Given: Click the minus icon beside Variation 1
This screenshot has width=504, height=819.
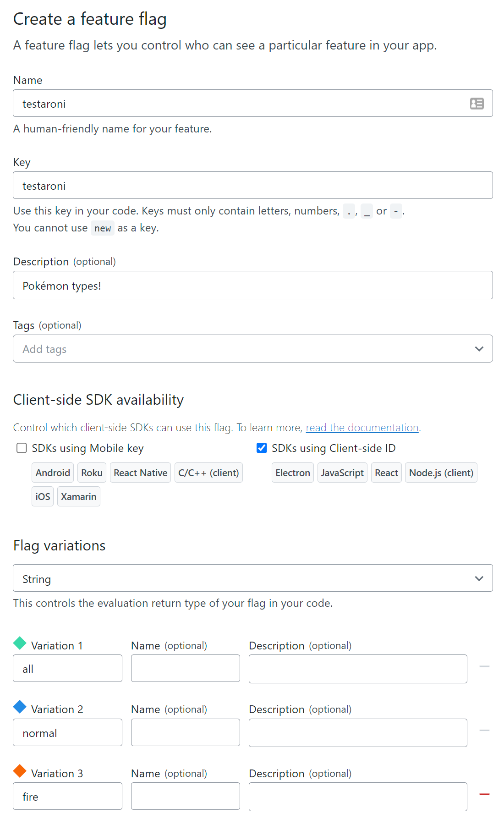Looking at the screenshot, I should point(484,666).
